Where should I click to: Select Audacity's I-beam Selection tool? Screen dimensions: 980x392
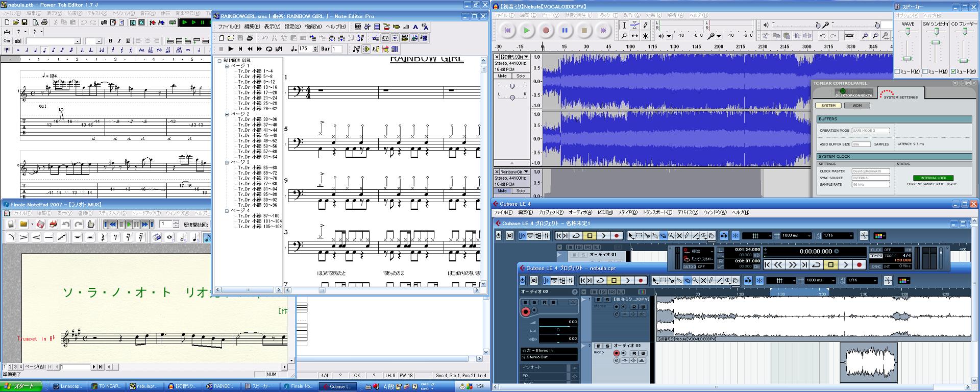click(624, 25)
